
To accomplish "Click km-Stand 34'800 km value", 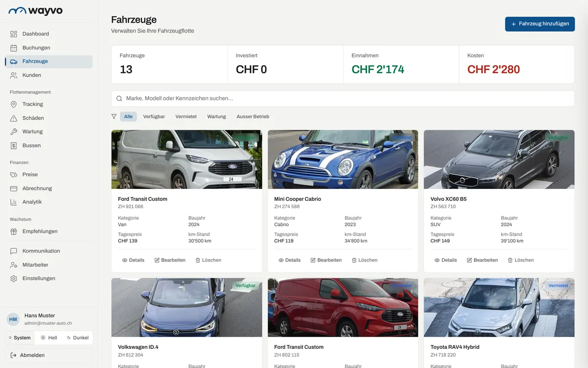I will point(356,241).
